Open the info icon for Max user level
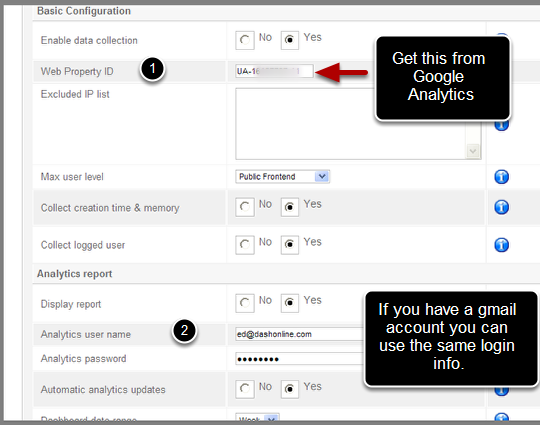 coord(501,177)
